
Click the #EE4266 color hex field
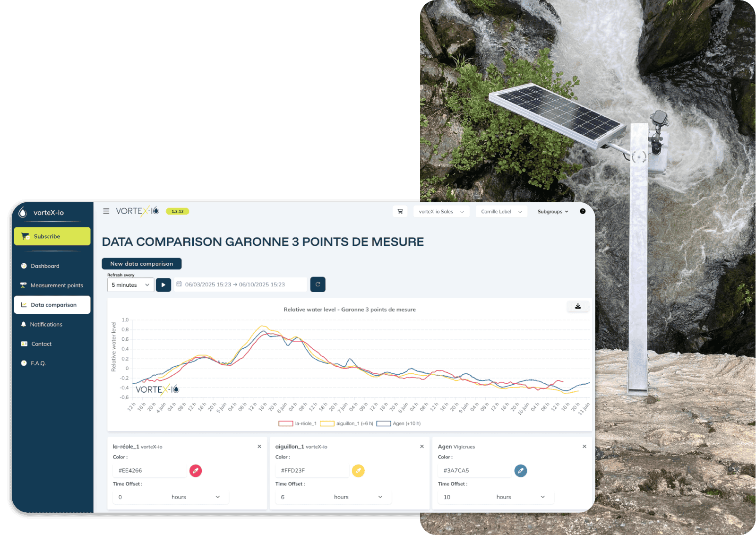149,471
